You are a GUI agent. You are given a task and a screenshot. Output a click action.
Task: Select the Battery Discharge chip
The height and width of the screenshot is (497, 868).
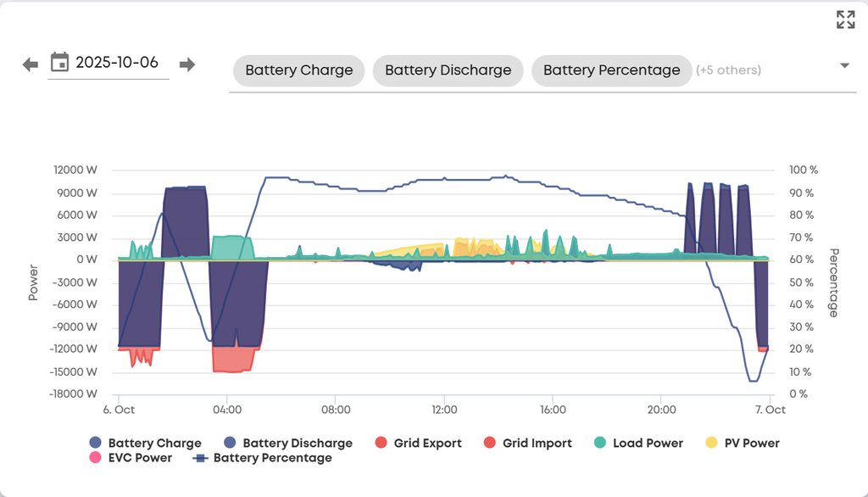pyautogui.click(x=448, y=70)
